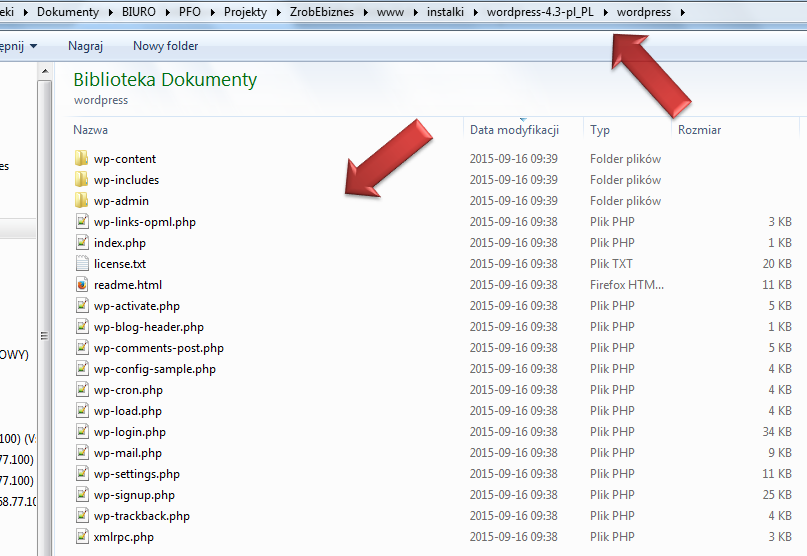Expand the arrow after Projekty breadcrumb

pos(278,12)
